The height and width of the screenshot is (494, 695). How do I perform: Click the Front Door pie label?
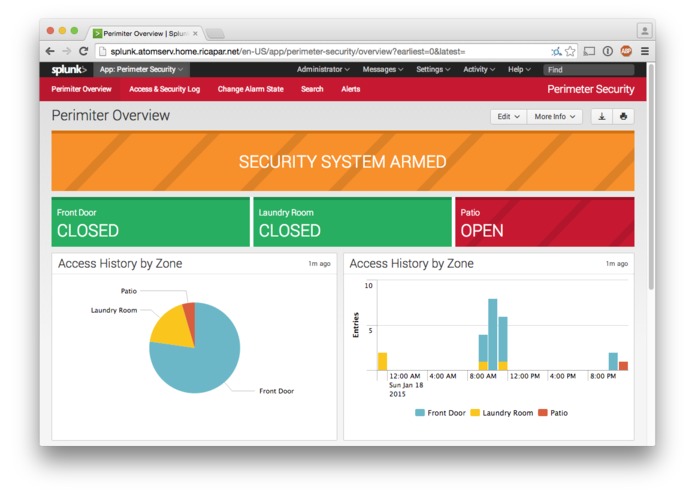(276, 391)
